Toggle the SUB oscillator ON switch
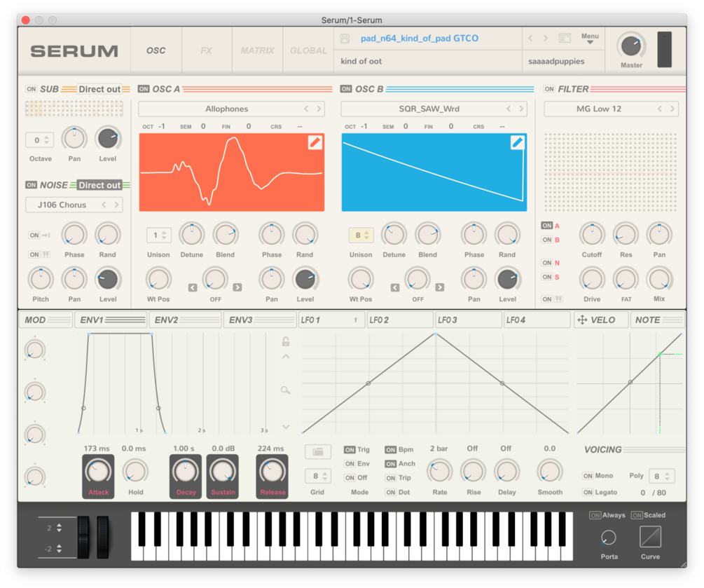The width and height of the screenshot is (704, 588). pos(31,89)
